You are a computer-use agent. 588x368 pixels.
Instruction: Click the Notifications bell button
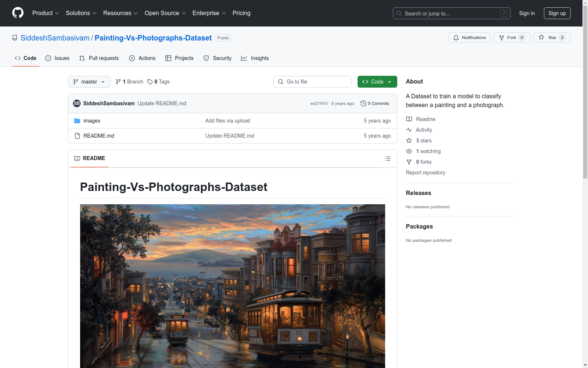(469, 38)
